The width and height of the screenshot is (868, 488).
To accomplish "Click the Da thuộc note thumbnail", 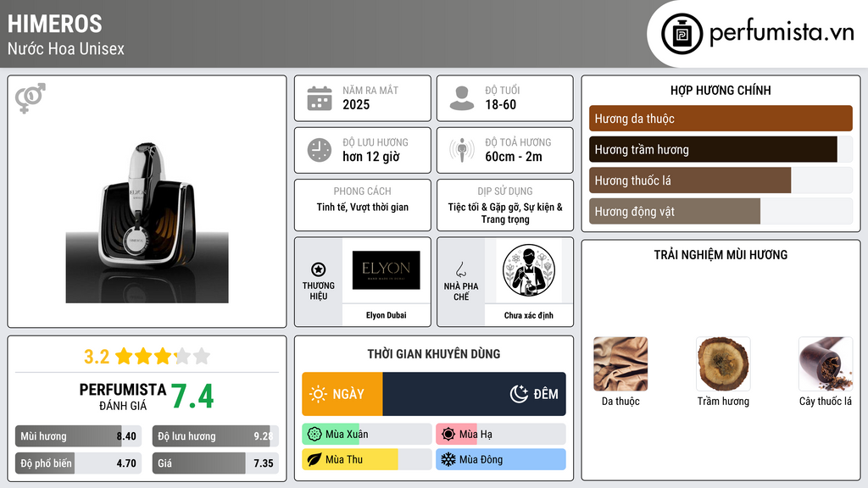I will pyautogui.click(x=620, y=364).
